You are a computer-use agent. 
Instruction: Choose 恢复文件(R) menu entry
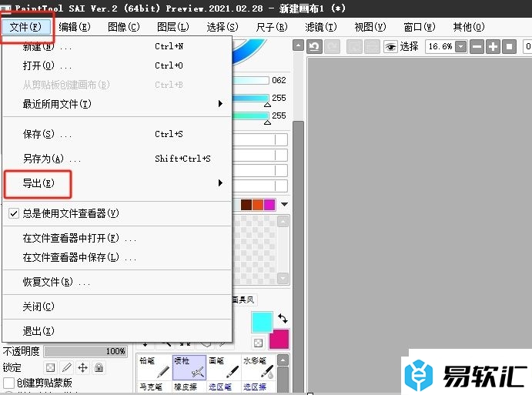[117, 282]
